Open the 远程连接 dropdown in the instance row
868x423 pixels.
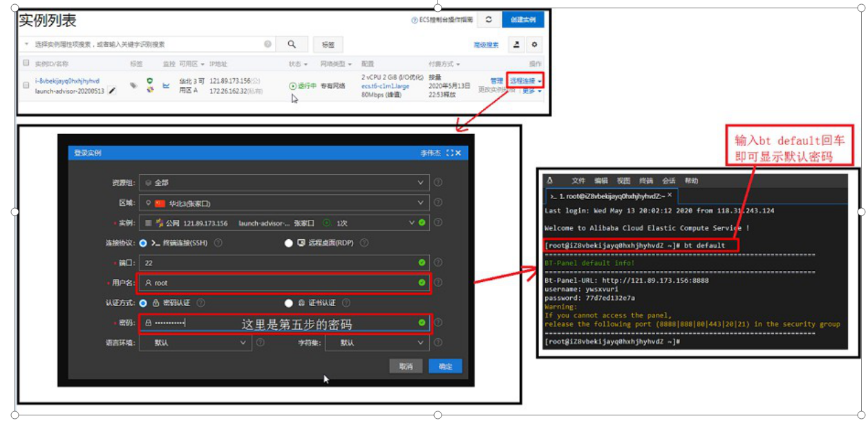coord(525,81)
